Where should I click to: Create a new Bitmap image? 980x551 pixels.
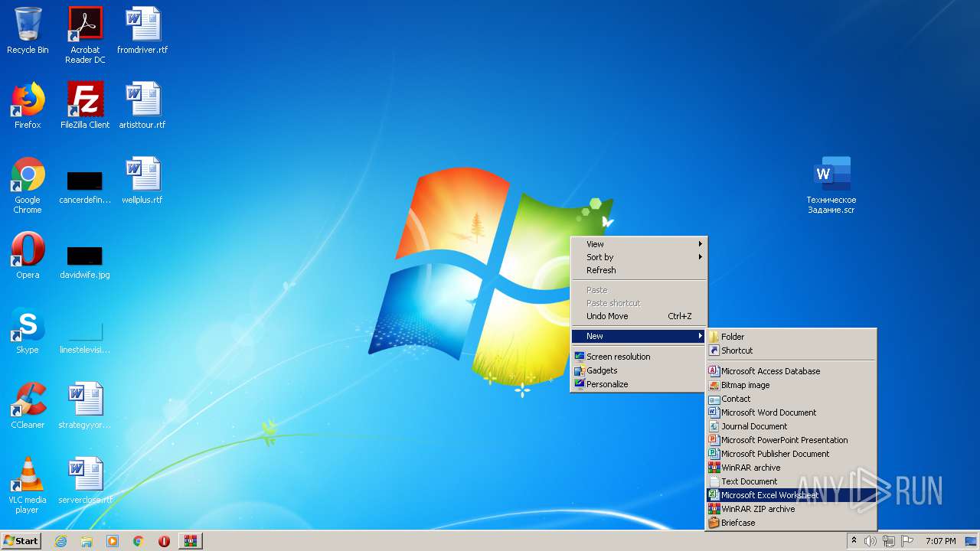(791, 385)
